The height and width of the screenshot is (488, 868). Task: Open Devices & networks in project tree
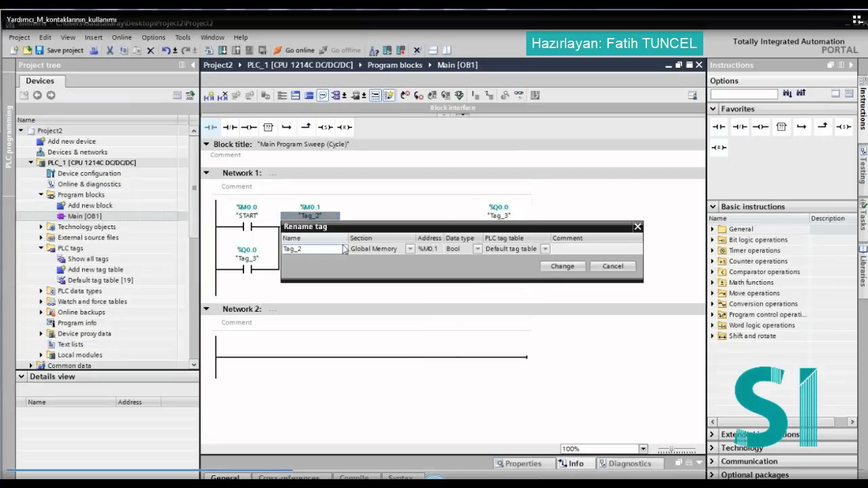[x=77, y=152]
